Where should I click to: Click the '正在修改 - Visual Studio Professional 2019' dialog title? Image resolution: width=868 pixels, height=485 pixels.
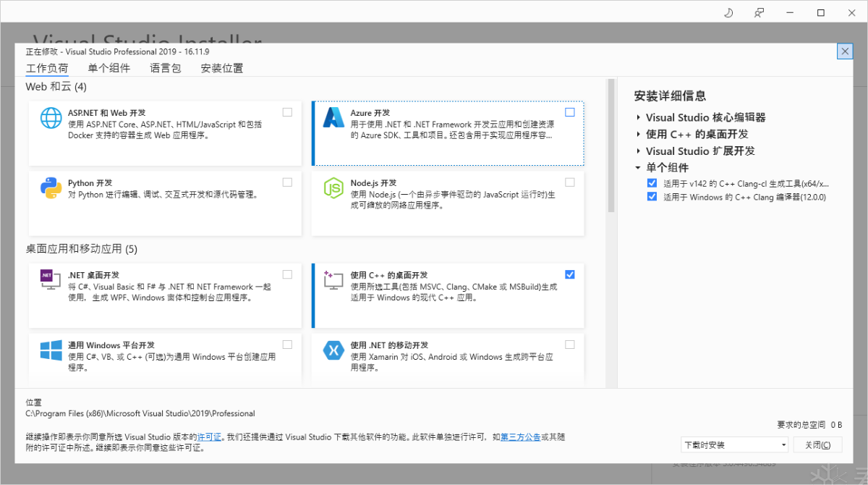point(117,52)
